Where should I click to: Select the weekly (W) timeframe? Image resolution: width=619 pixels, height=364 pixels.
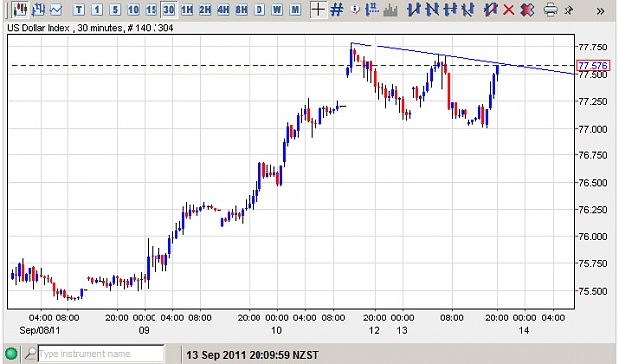coord(277,10)
